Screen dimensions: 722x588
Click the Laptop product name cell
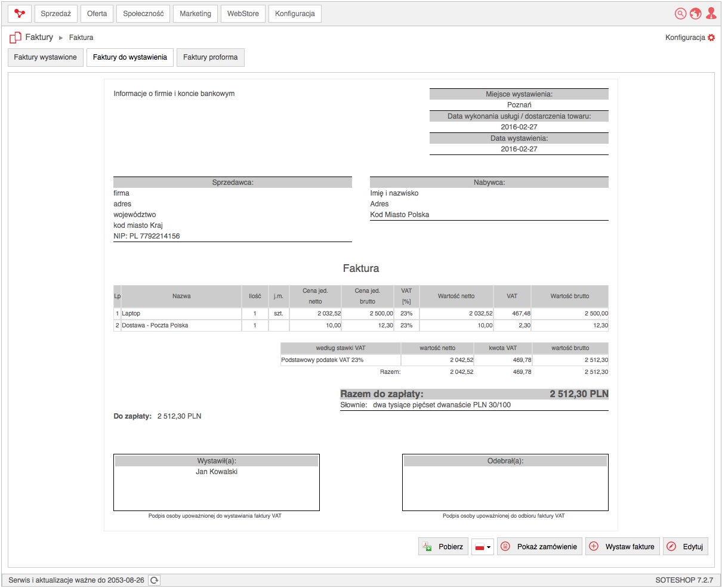coord(181,314)
